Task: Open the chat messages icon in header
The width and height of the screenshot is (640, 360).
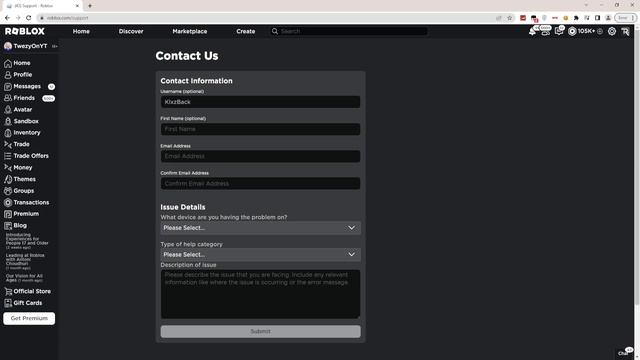Action: [x=559, y=31]
